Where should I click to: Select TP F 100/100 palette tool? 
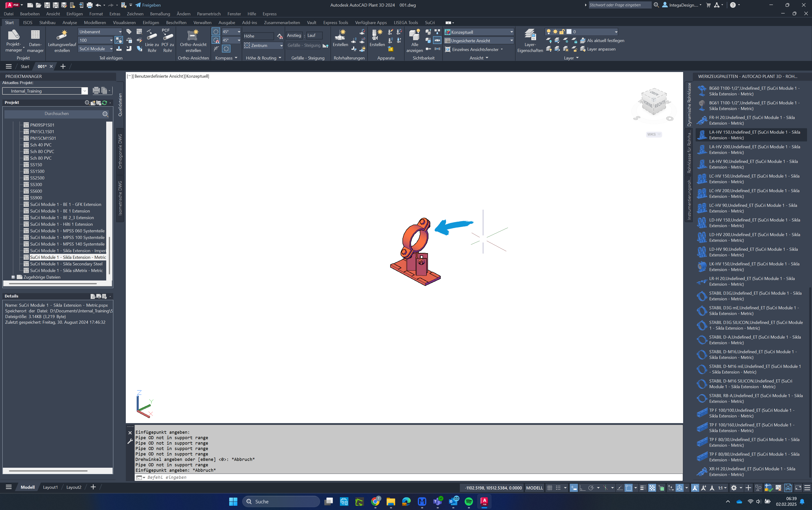(751, 413)
